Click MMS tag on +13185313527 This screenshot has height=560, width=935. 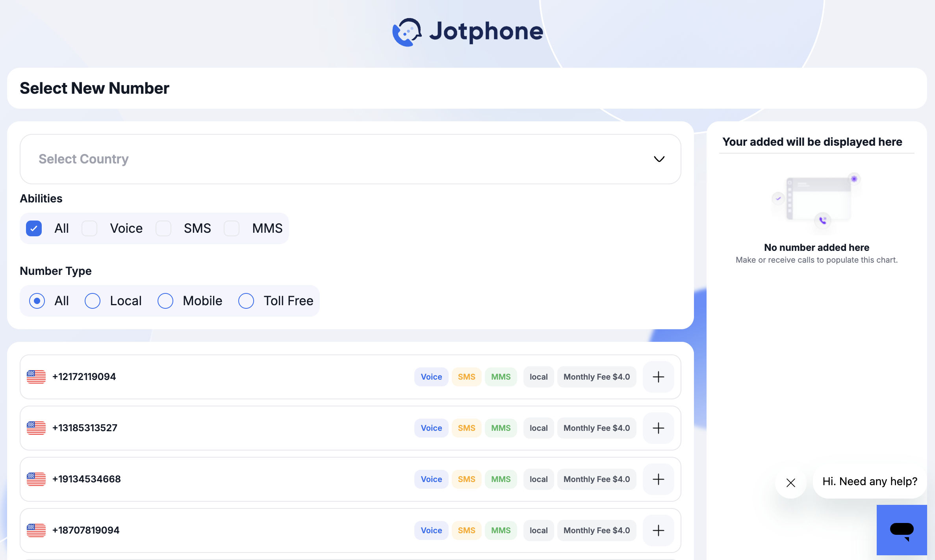point(501,428)
